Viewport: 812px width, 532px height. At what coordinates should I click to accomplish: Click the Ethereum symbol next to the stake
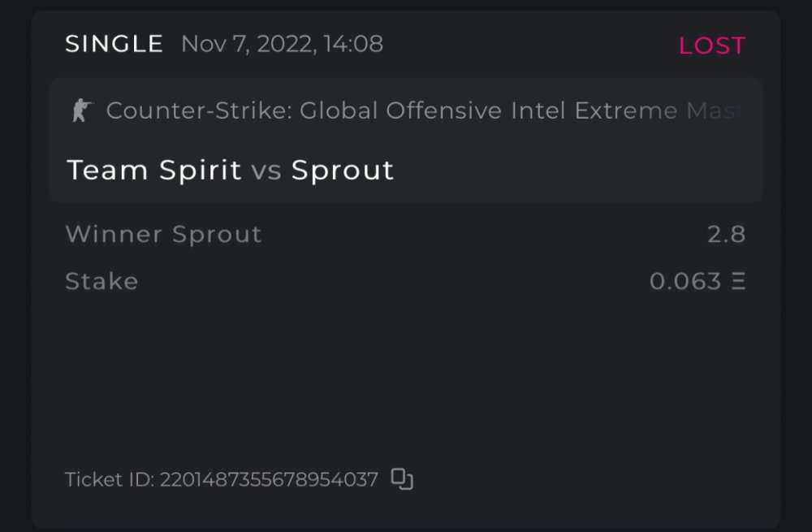coord(738,281)
